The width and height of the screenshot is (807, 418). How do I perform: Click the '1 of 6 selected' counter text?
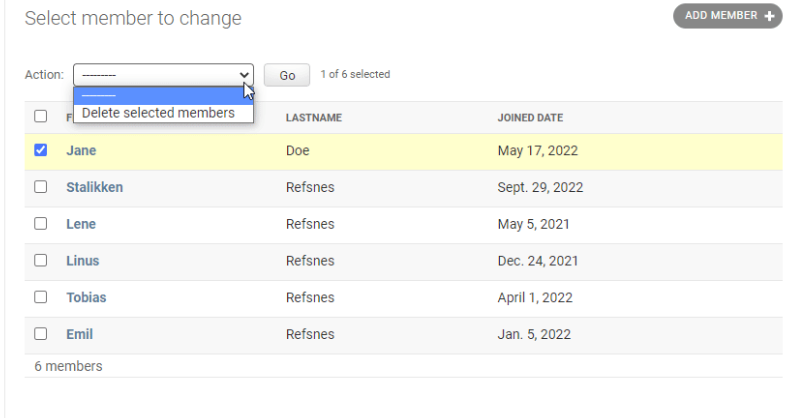pyautogui.click(x=355, y=74)
